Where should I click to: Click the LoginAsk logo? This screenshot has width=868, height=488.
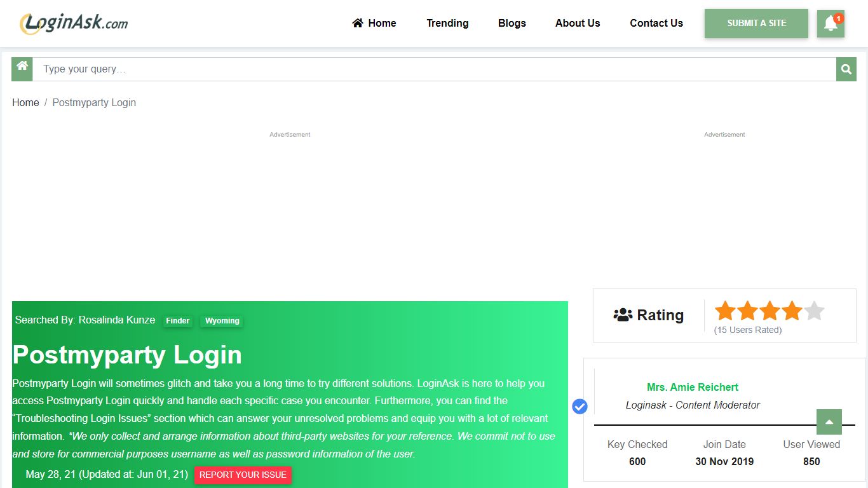pyautogui.click(x=72, y=24)
